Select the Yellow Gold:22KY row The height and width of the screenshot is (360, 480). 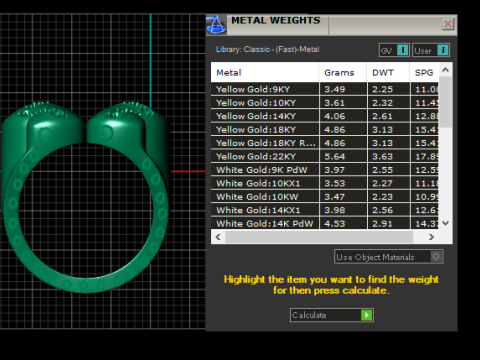click(x=325, y=156)
